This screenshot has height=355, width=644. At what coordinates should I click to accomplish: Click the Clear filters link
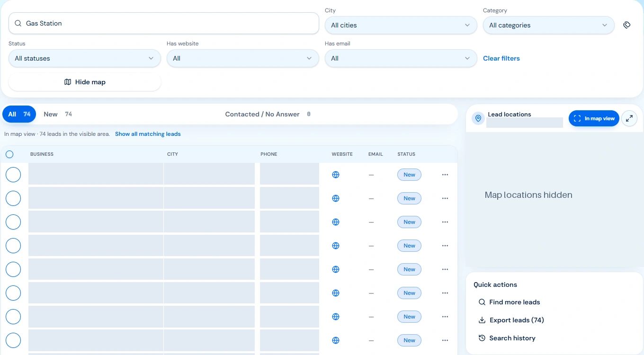click(501, 58)
